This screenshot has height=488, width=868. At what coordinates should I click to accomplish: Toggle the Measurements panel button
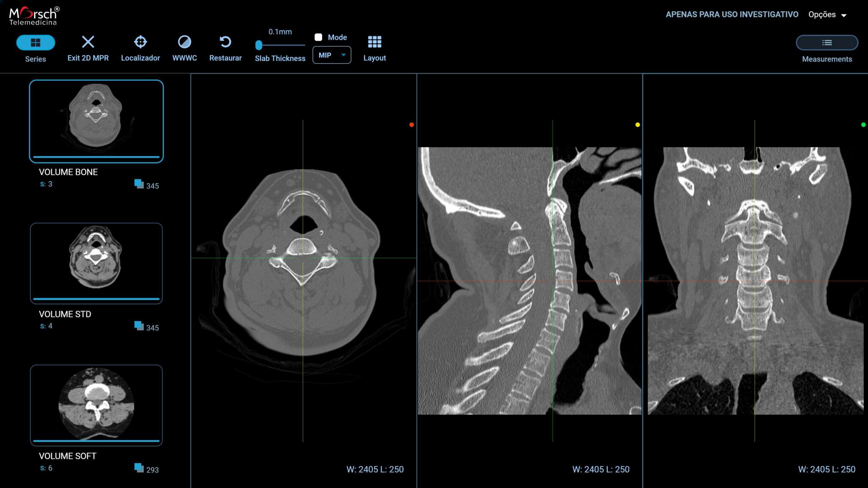coord(826,42)
